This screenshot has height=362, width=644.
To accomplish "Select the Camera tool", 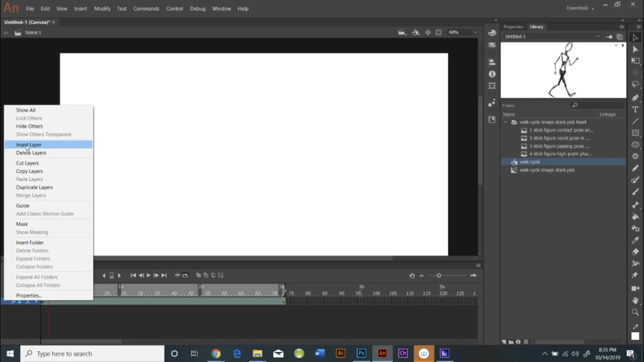I will [x=635, y=288].
